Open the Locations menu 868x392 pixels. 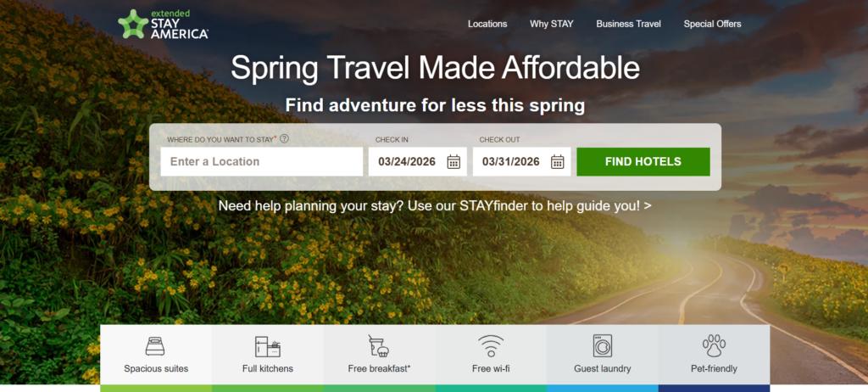point(487,24)
